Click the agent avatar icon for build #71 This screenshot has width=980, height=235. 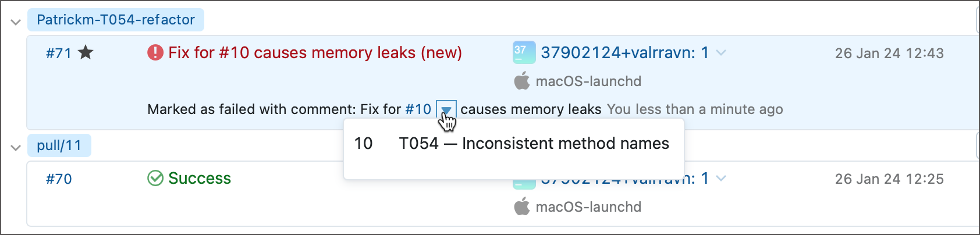pyautogui.click(x=524, y=52)
